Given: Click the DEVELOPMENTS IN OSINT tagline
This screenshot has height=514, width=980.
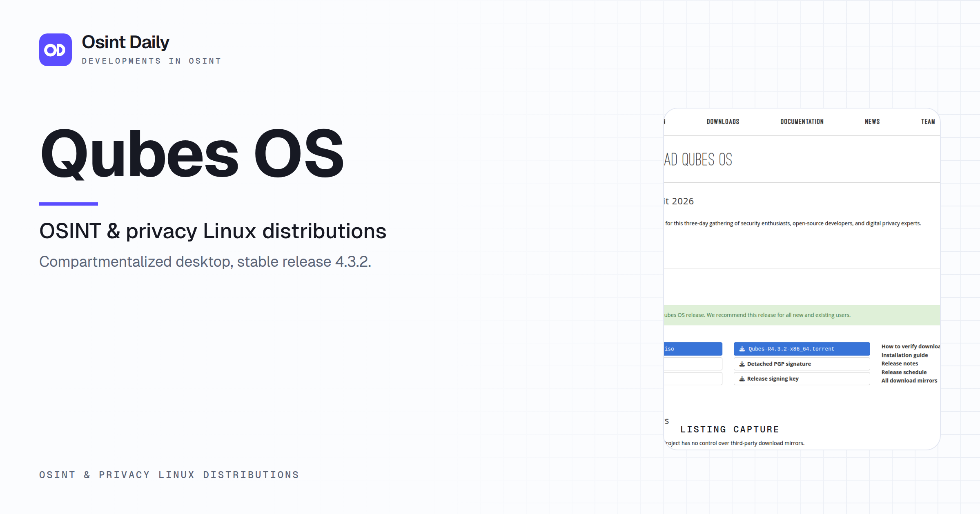Looking at the screenshot, I should tap(151, 61).
